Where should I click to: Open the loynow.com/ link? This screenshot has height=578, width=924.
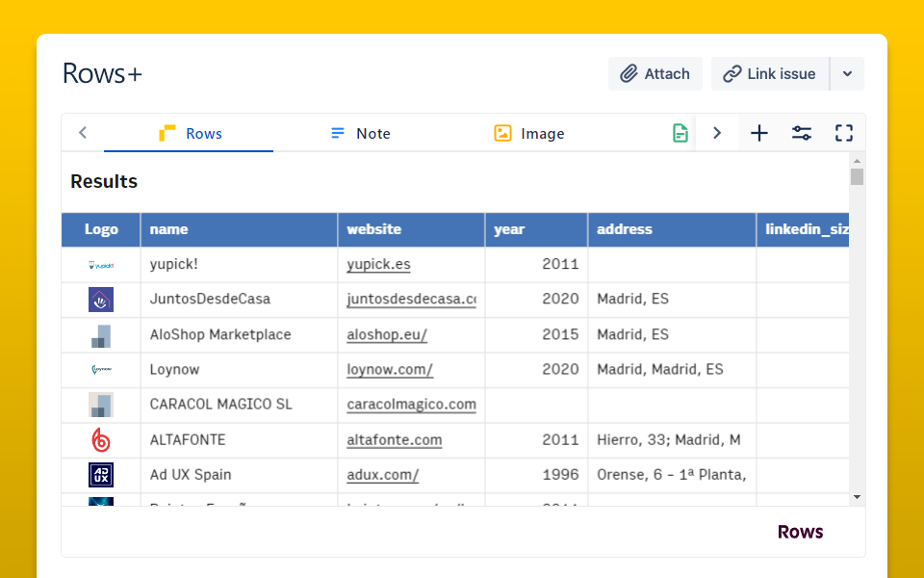coord(390,369)
